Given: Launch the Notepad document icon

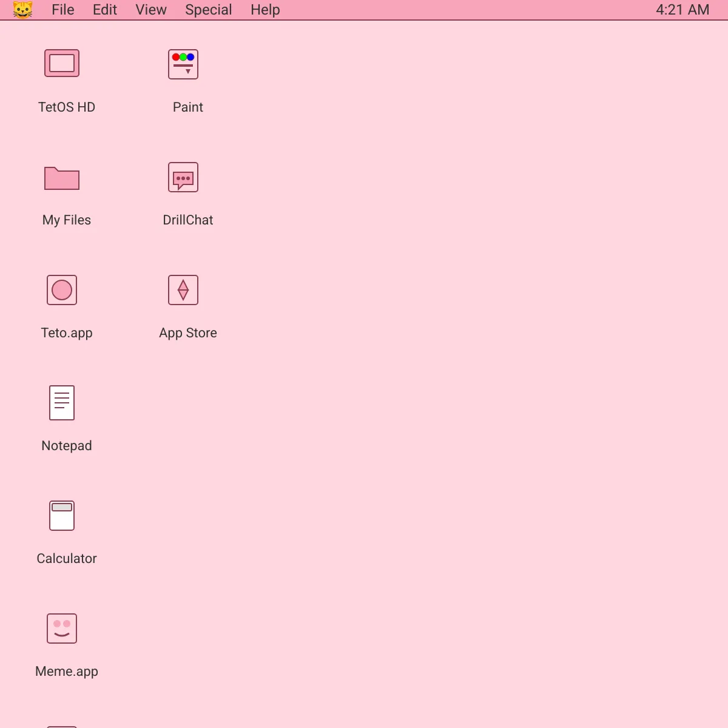Looking at the screenshot, I should 62,403.
